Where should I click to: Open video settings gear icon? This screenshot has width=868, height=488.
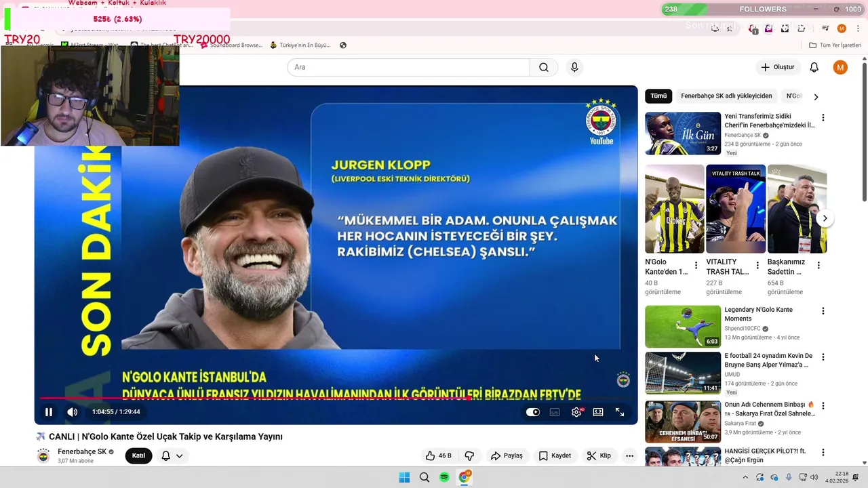tap(576, 412)
